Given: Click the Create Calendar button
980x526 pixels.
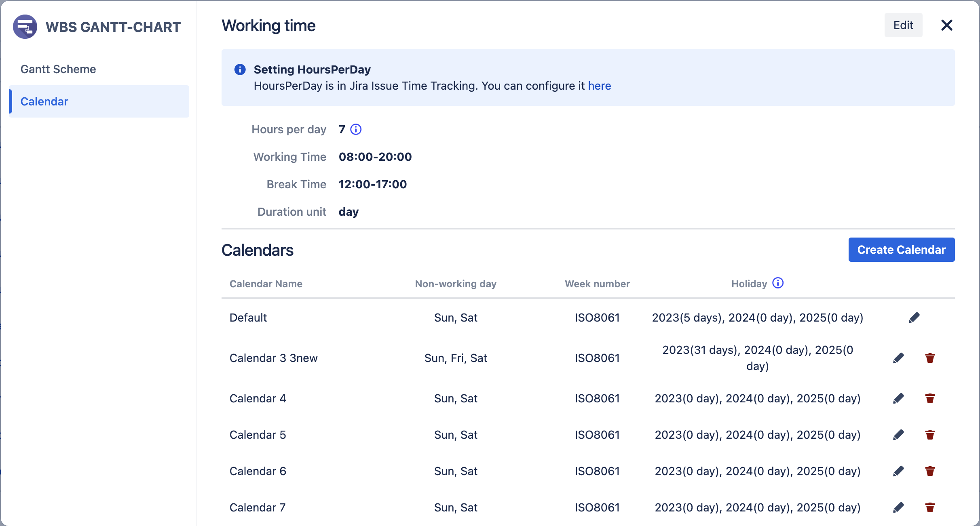Looking at the screenshot, I should coord(902,250).
